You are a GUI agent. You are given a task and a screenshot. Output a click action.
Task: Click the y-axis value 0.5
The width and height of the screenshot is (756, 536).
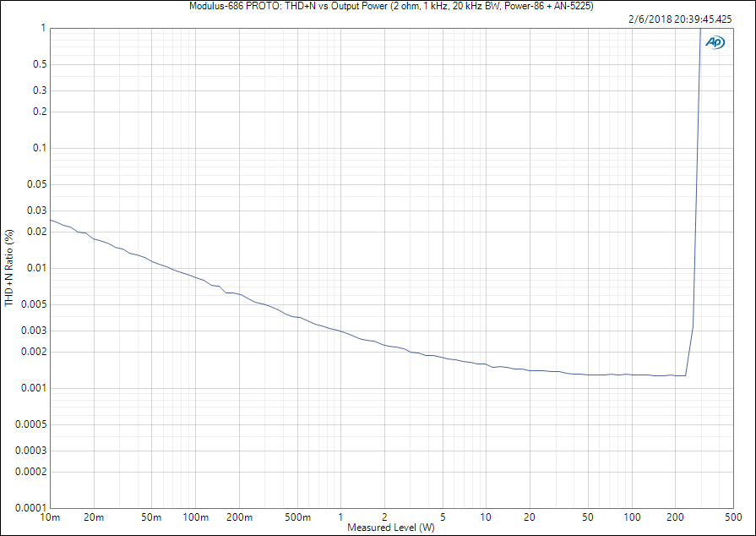pos(40,64)
